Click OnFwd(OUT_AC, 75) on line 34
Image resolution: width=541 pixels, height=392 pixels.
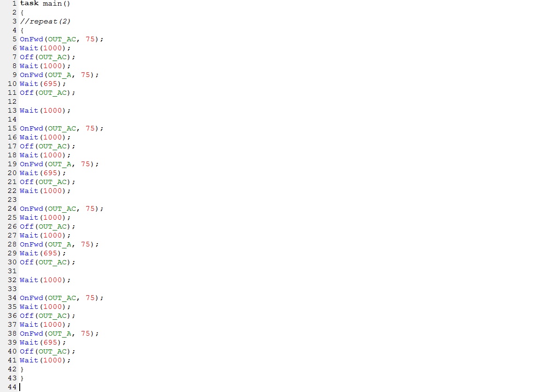click(62, 298)
